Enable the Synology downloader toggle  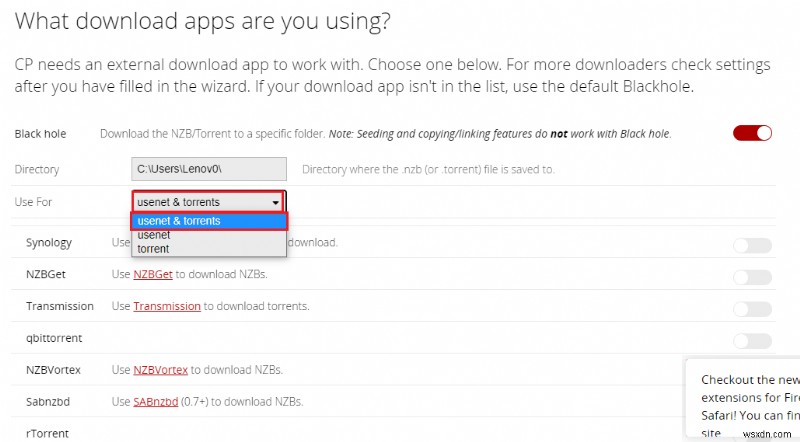tap(752, 245)
